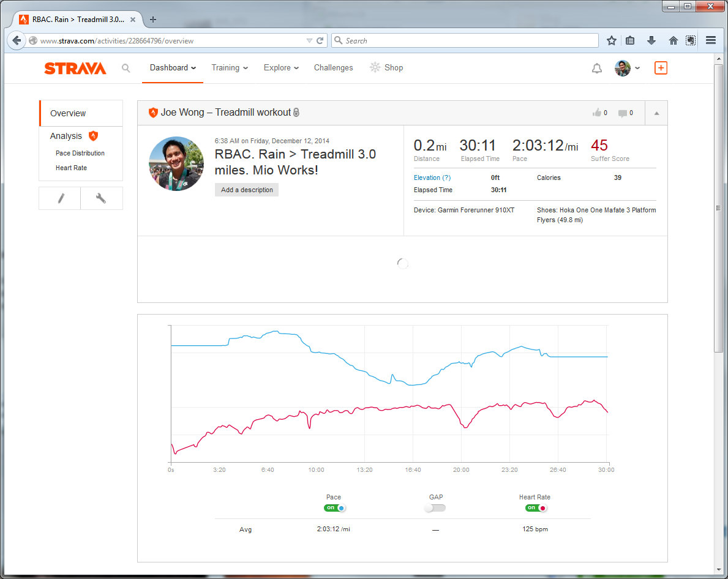Open the notifications bell
728x579 pixels.
point(596,68)
